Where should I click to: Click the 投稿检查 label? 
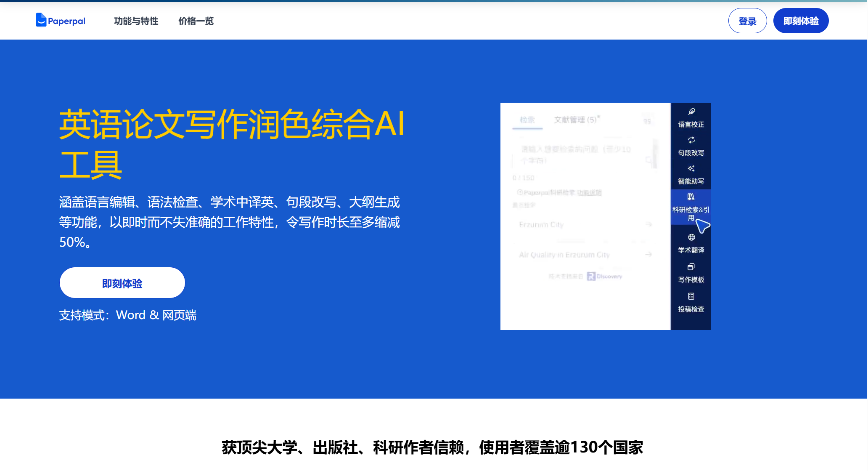(x=691, y=309)
